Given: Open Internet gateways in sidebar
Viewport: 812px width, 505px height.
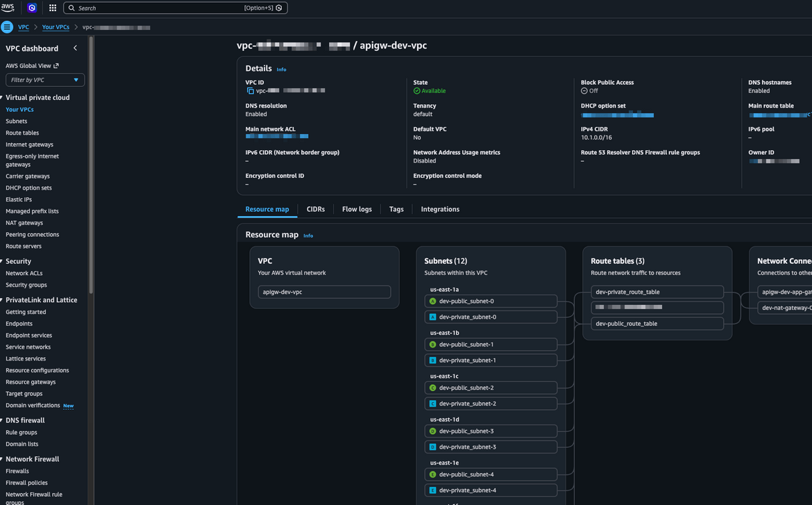Looking at the screenshot, I should [x=30, y=144].
